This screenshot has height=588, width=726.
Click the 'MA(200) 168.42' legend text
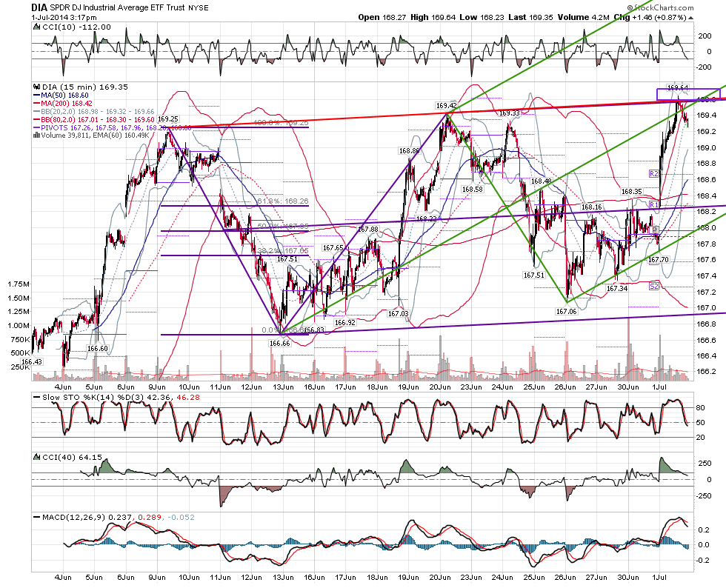coord(67,103)
